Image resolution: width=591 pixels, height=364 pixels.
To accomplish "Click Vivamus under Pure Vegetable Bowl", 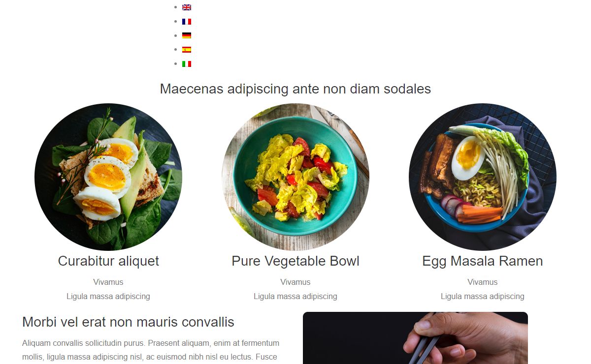I will 295,282.
